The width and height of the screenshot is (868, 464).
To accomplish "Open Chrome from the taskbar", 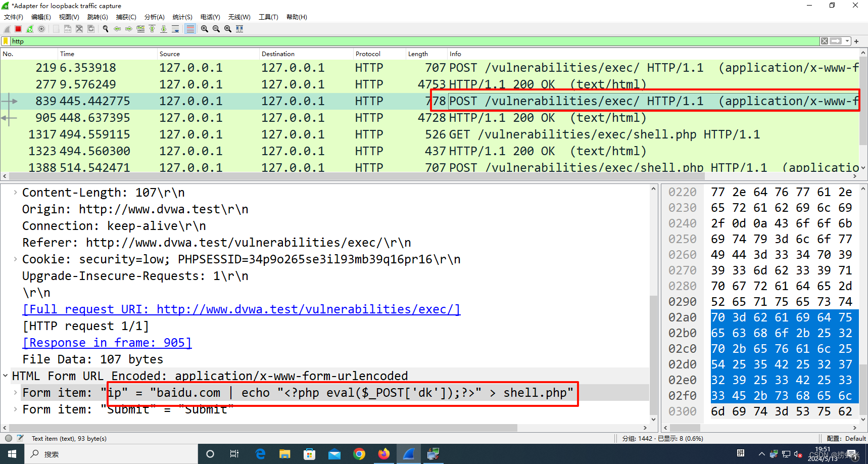I will 359,454.
